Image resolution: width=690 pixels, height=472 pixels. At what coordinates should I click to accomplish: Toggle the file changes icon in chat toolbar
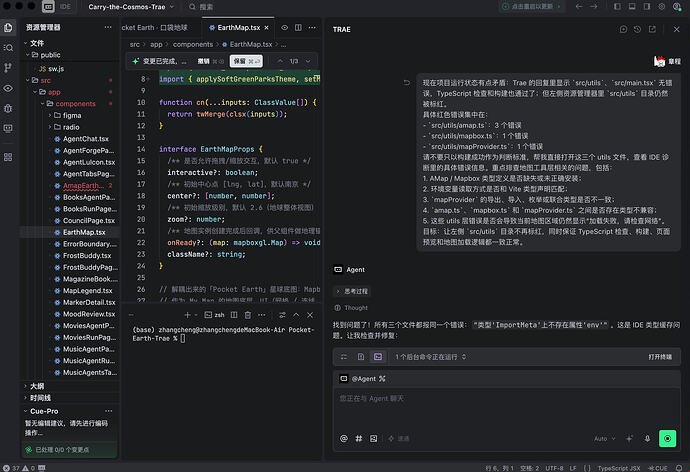coord(361,357)
